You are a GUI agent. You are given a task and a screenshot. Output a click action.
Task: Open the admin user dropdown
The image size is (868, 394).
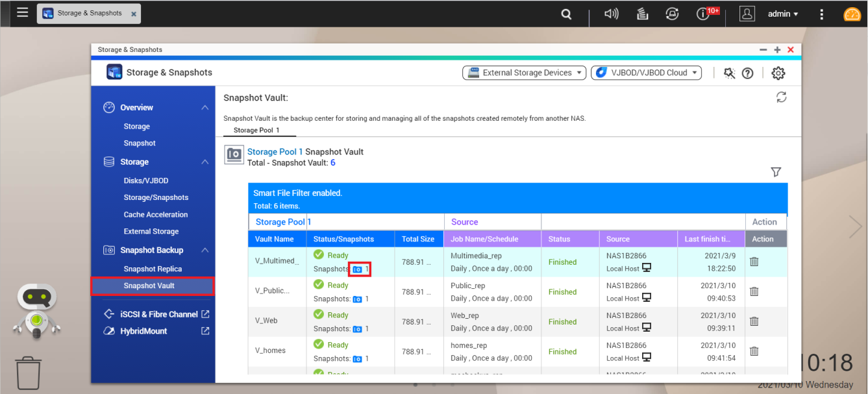[x=782, y=14]
